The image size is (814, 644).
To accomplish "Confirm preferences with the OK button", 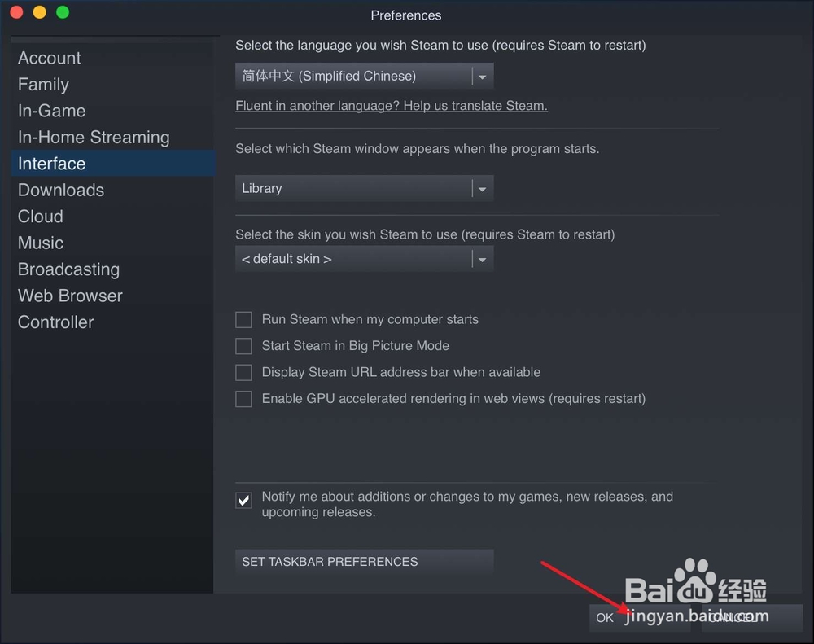I will (x=640, y=618).
